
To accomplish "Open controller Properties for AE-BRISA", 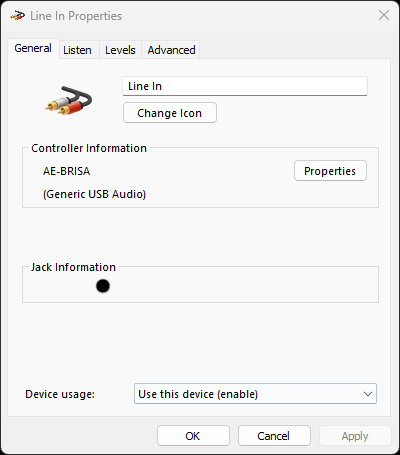I will pyautogui.click(x=330, y=171).
